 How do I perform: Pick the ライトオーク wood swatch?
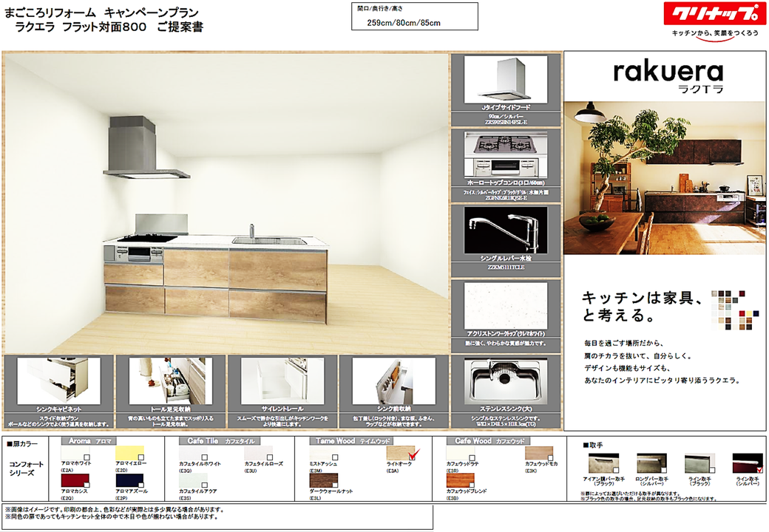pyautogui.click(x=401, y=453)
